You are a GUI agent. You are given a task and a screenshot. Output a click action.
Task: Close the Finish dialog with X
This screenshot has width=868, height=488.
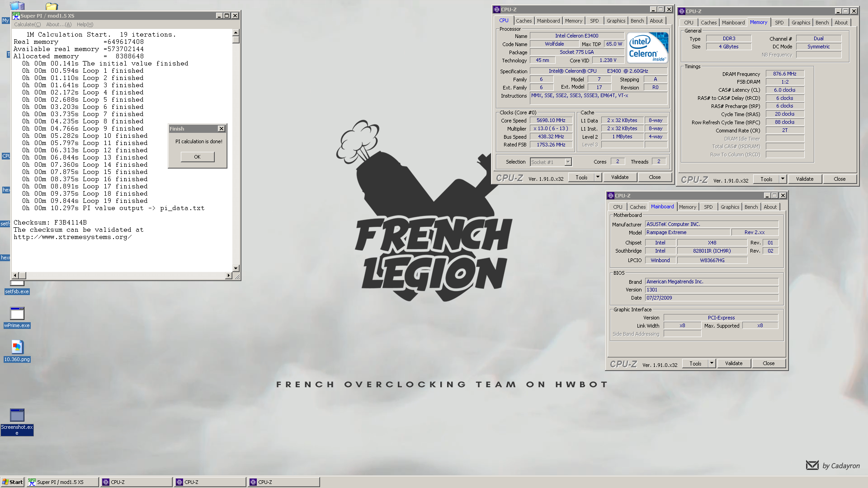[x=221, y=129]
